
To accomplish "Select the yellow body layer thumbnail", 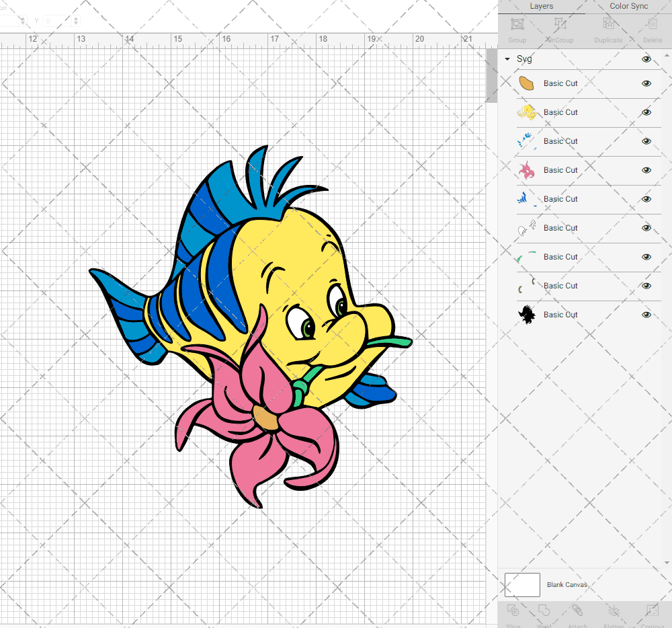I will coord(527,112).
